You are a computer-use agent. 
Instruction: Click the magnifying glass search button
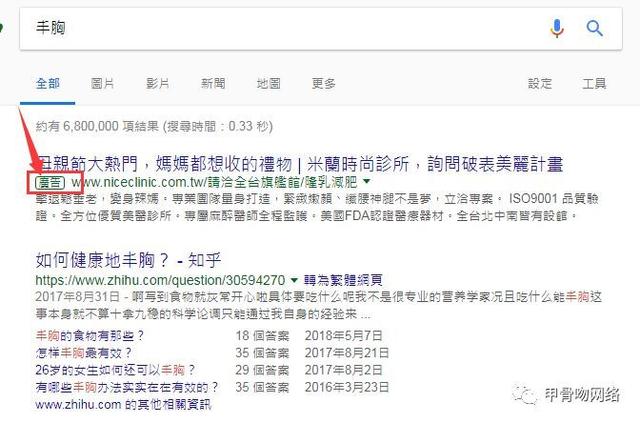click(594, 28)
